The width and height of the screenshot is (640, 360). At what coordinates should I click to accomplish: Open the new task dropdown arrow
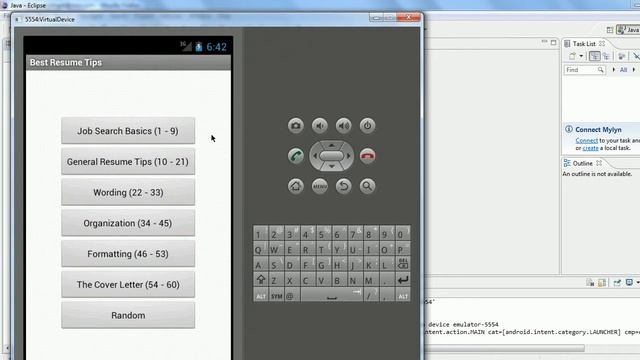click(x=581, y=56)
